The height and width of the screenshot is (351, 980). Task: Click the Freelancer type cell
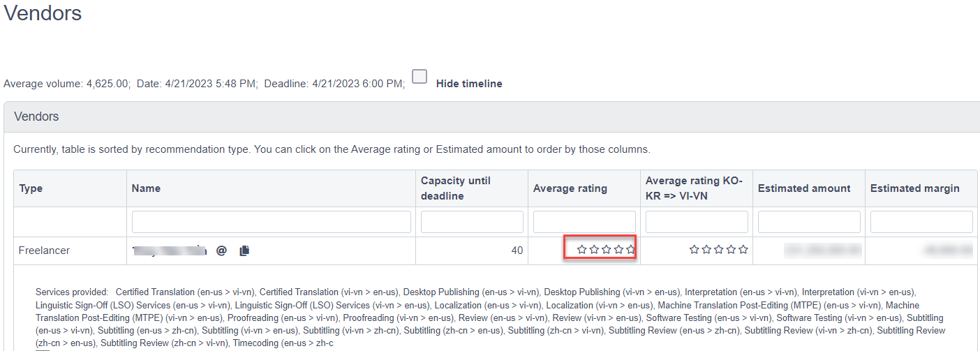click(x=44, y=251)
